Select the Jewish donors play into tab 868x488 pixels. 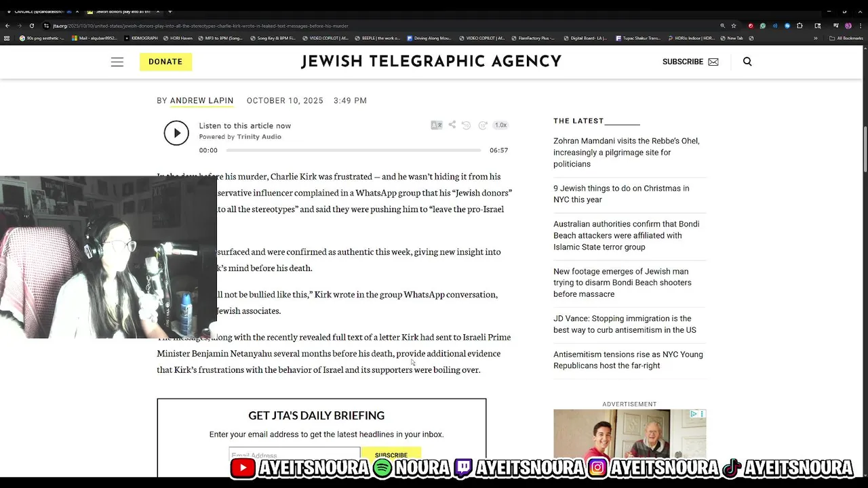pyautogui.click(x=122, y=12)
